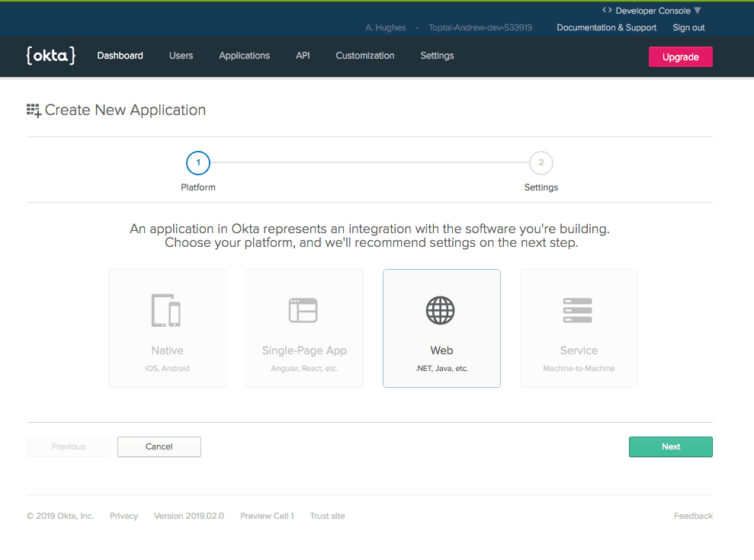Click the Service server stack icon
This screenshot has width=754, height=560.
click(578, 311)
